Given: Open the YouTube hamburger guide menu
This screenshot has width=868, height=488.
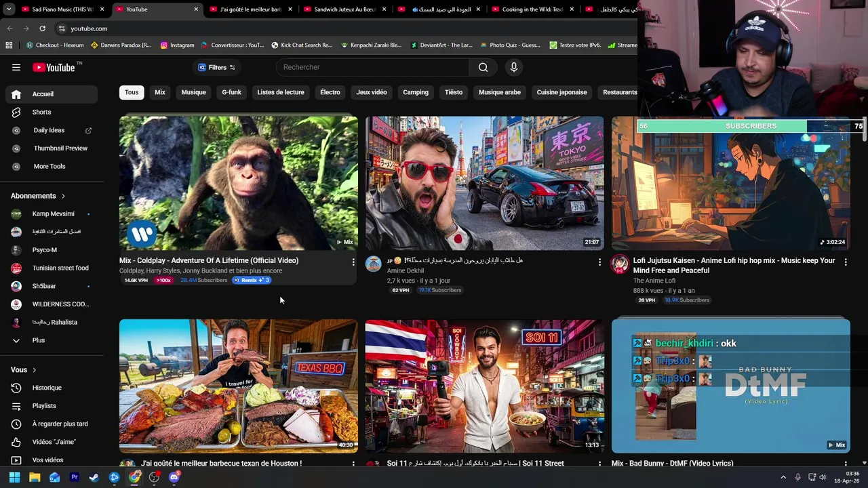Looking at the screenshot, I should (x=16, y=67).
